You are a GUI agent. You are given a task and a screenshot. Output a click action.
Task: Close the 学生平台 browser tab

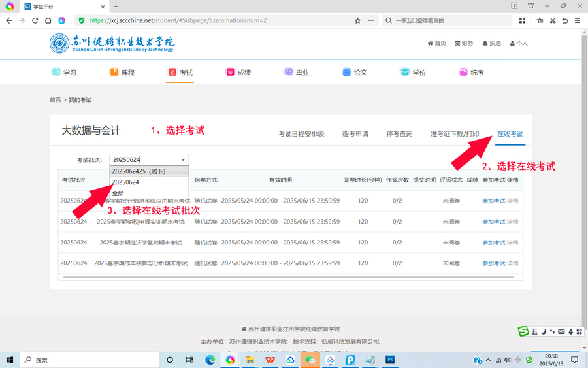tap(103, 7)
